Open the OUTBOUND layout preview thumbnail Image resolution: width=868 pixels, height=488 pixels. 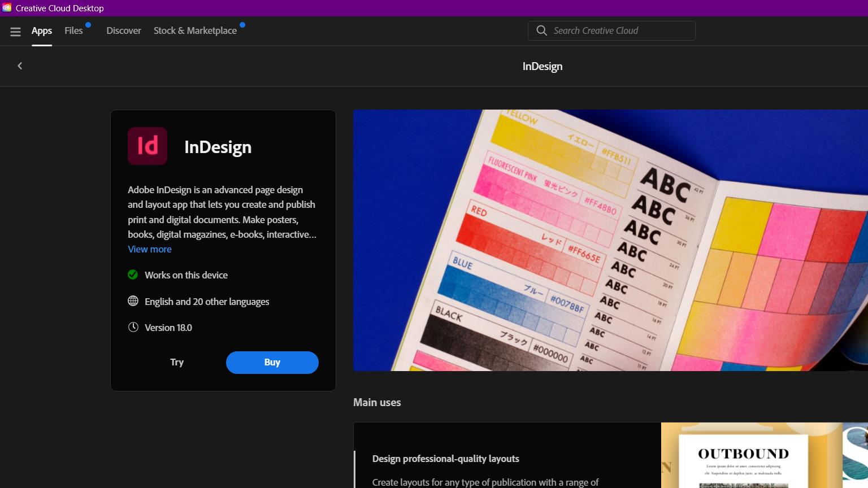(x=743, y=457)
